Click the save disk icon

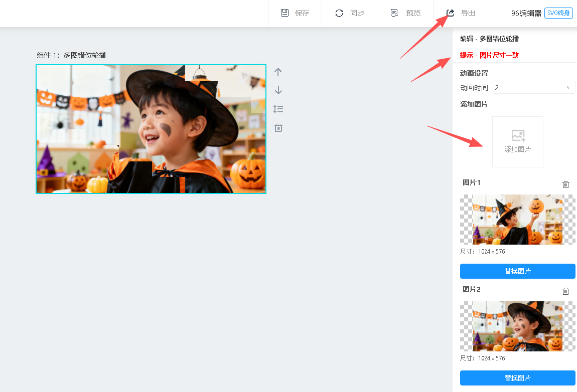(284, 13)
